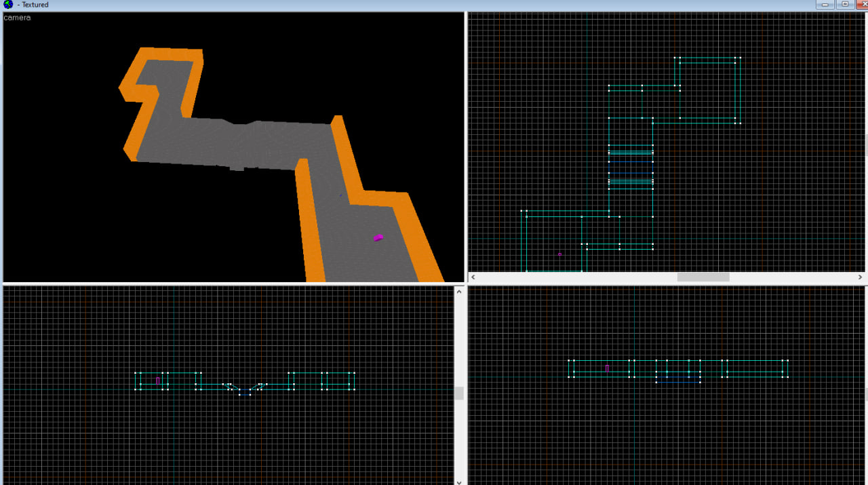Click vertical scrollbar thumb of bottom-left view
Image resolution: width=868 pixels, height=485 pixels.
(x=459, y=393)
